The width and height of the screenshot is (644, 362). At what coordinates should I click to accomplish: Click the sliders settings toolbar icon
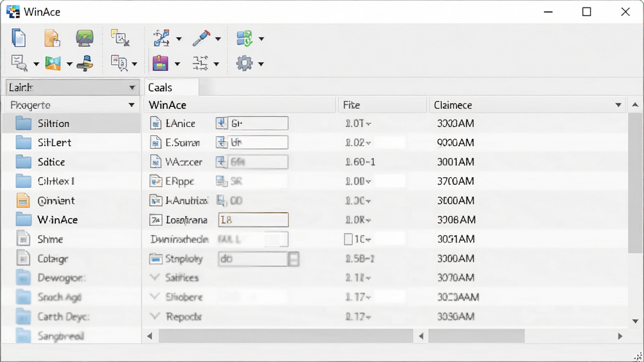tap(200, 63)
